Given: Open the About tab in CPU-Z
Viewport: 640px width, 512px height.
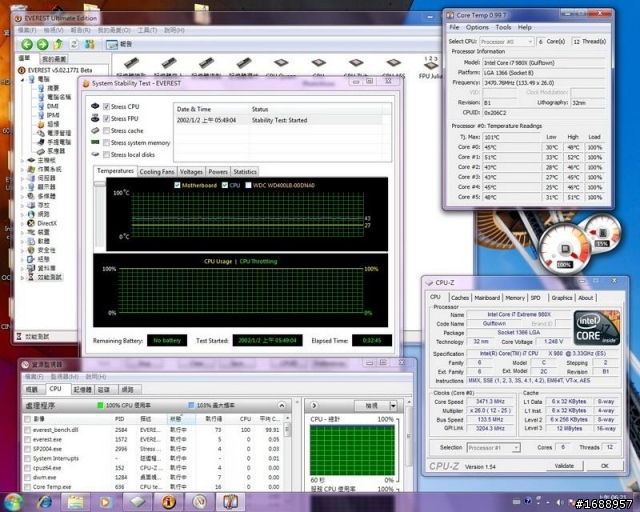Looking at the screenshot, I should click(585, 298).
